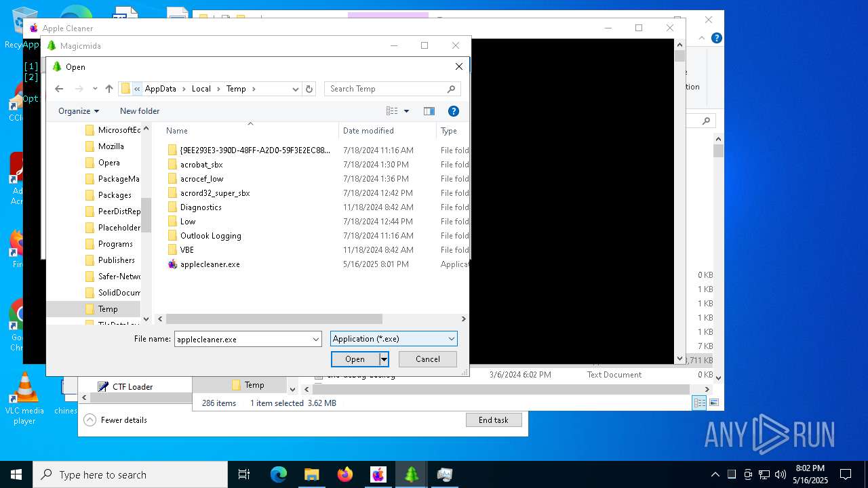Viewport: 868px width, 488px height.
Task: Select the acrocef_low folder
Action: click(201, 179)
